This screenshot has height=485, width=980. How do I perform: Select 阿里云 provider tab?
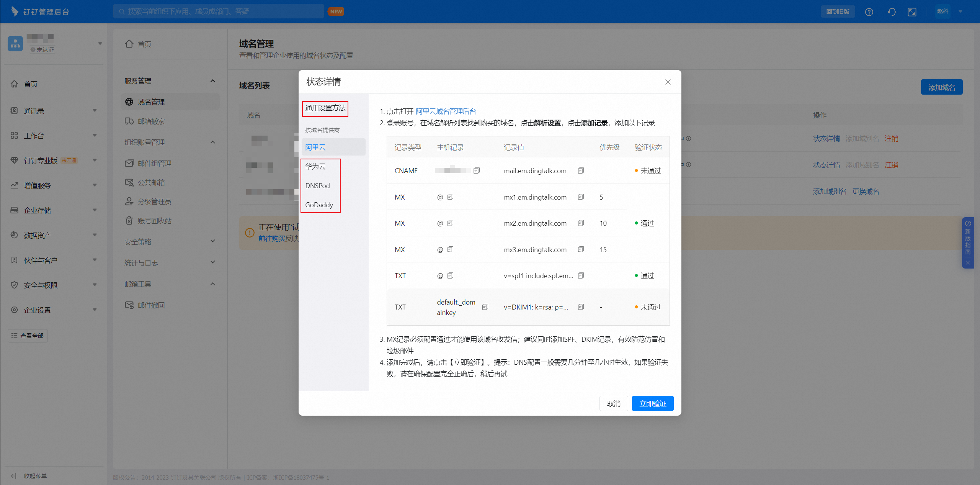point(333,147)
